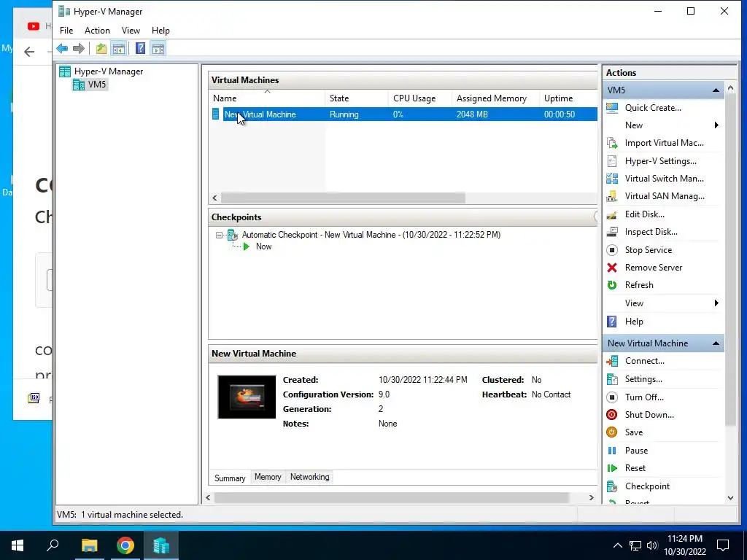
Task: Click the Checkpoint icon in Actions
Action: click(x=612, y=486)
